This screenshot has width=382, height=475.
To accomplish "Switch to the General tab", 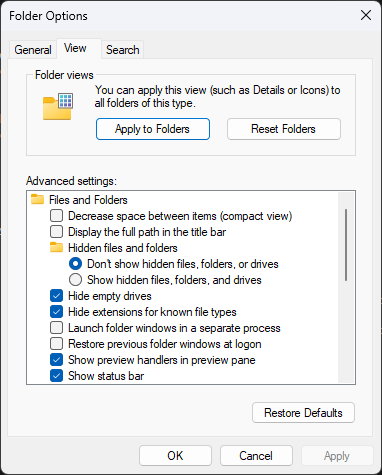I will 33,50.
